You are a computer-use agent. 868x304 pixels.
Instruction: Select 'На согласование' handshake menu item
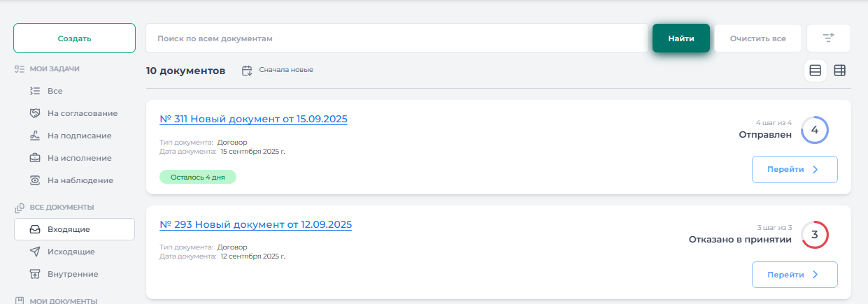click(x=82, y=113)
